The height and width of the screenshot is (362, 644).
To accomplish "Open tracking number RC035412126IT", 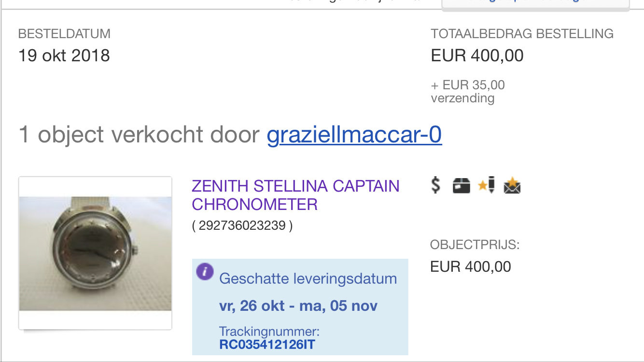I will pyautogui.click(x=267, y=345).
